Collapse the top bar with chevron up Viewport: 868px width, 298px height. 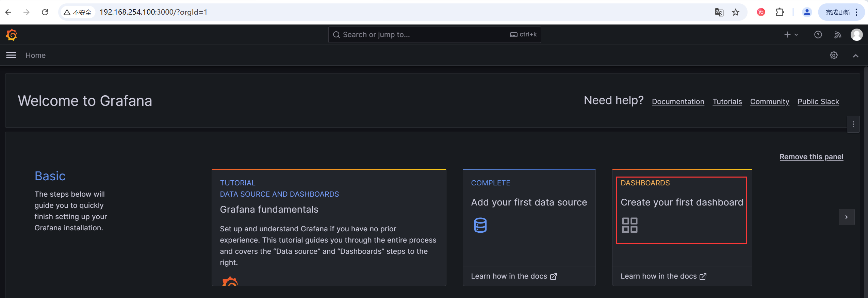(x=856, y=55)
